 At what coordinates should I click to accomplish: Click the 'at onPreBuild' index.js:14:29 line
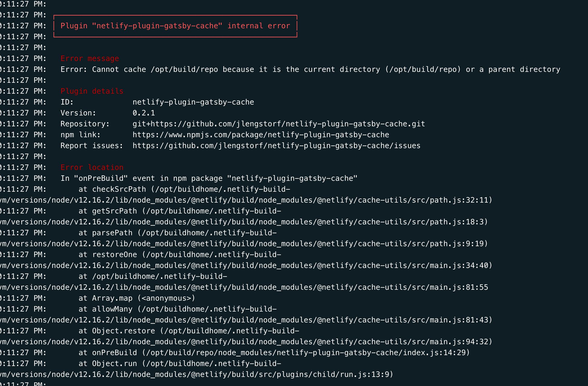pos(274,353)
